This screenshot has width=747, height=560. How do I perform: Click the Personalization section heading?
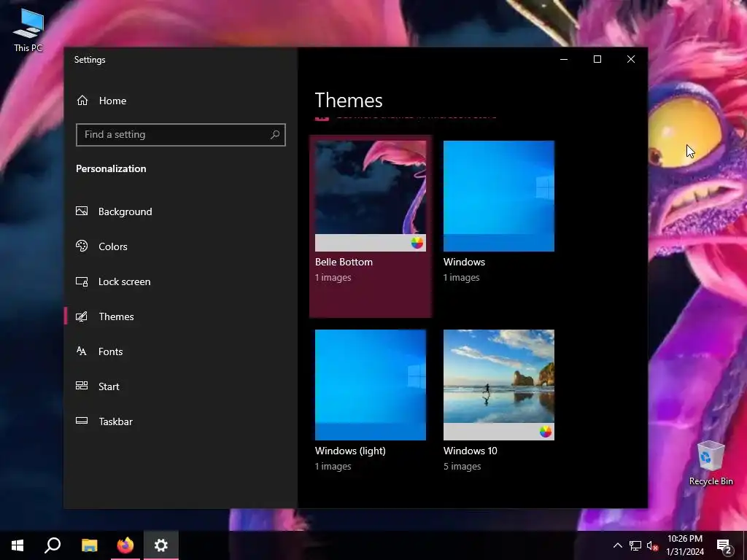tap(111, 168)
